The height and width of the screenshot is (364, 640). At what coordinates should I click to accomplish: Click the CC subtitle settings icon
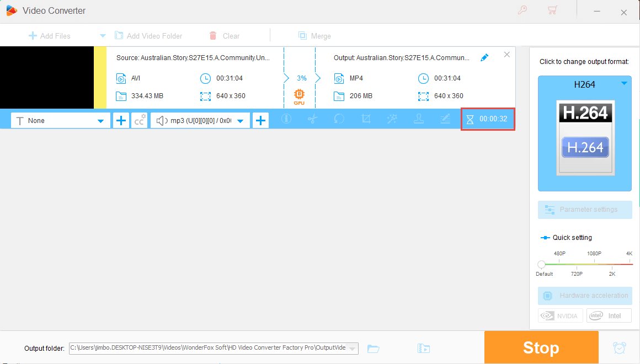(139, 120)
